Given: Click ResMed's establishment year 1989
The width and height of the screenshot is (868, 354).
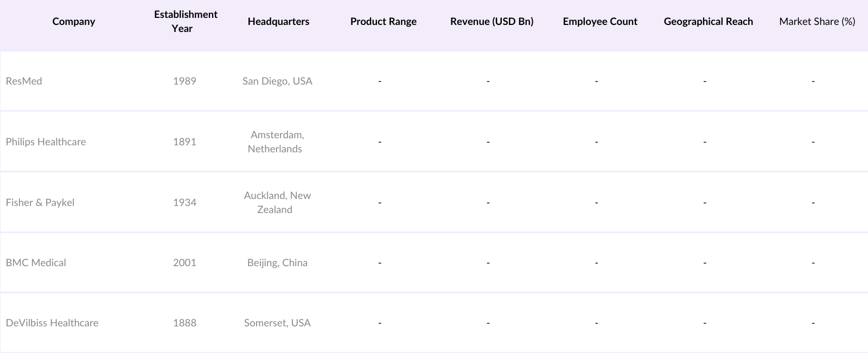Looking at the screenshot, I should pos(184,81).
